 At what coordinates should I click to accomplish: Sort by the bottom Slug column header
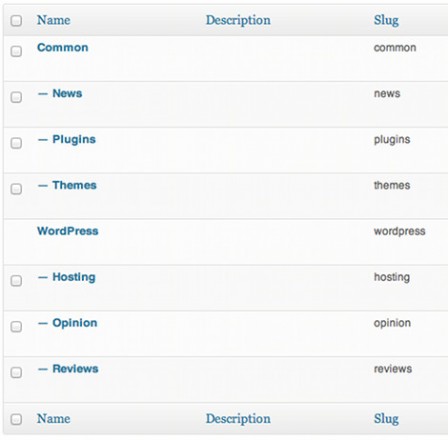[386, 419]
